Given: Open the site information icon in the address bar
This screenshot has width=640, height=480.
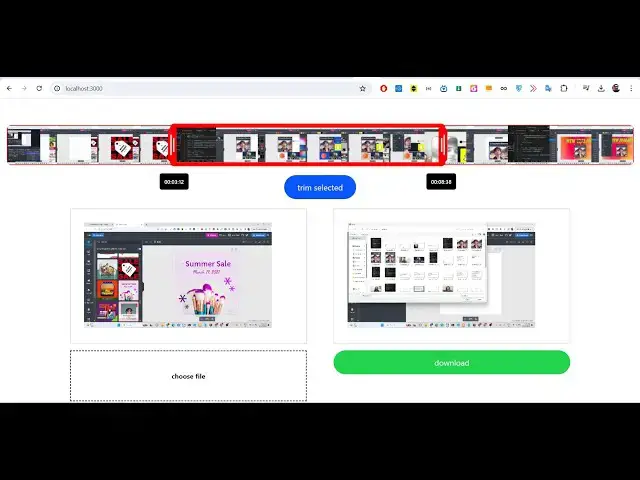Looking at the screenshot, I should click(x=57, y=88).
